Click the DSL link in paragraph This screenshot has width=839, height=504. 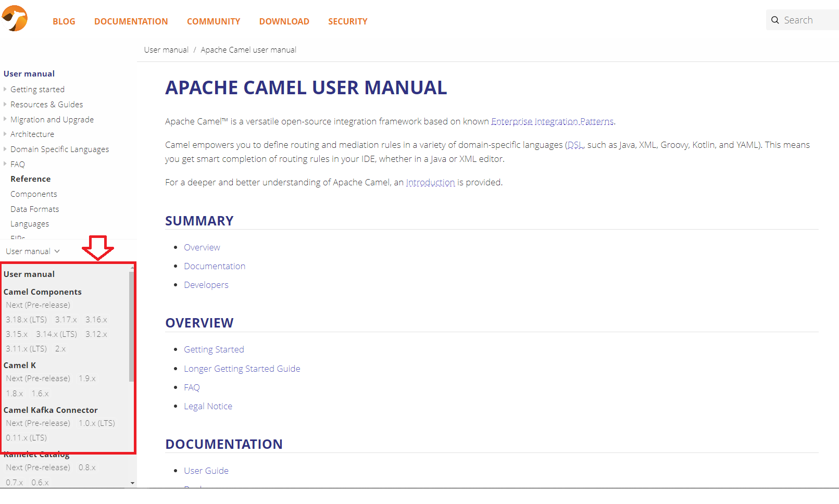tap(575, 145)
